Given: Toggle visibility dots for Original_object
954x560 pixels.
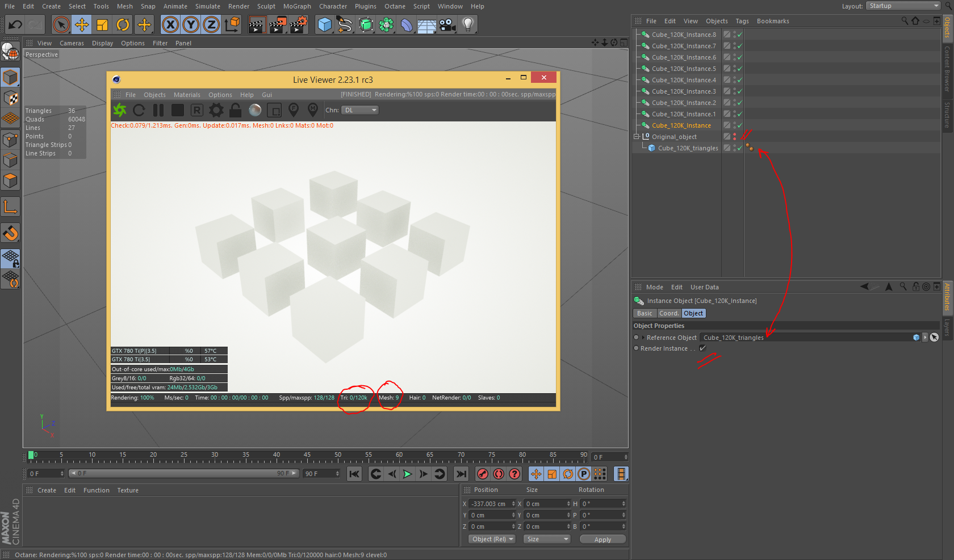Looking at the screenshot, I should pos(734,137).
